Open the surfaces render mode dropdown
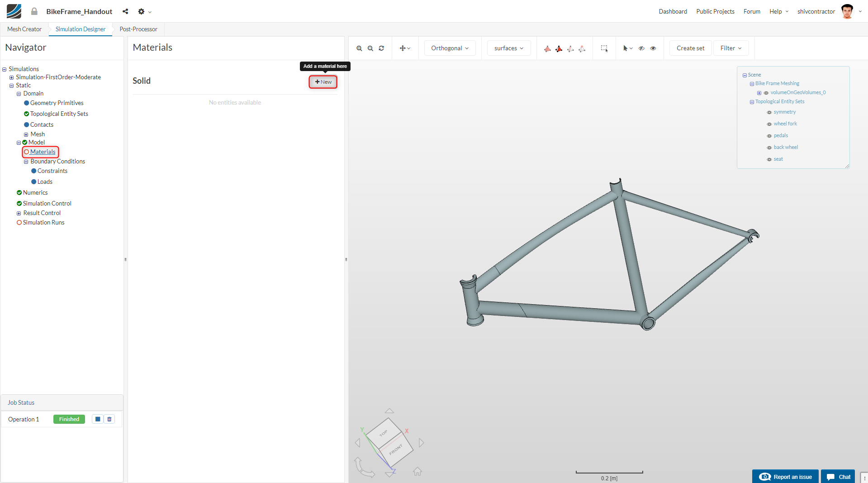The width and height of the screenshot is (868, 483). pos(508,48)
